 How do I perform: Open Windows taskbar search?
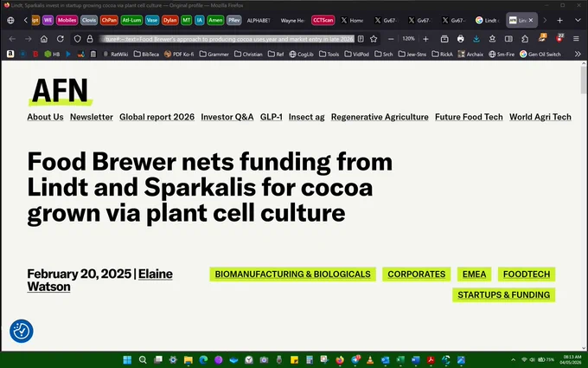pyautogui.click(x=143, y=359)
